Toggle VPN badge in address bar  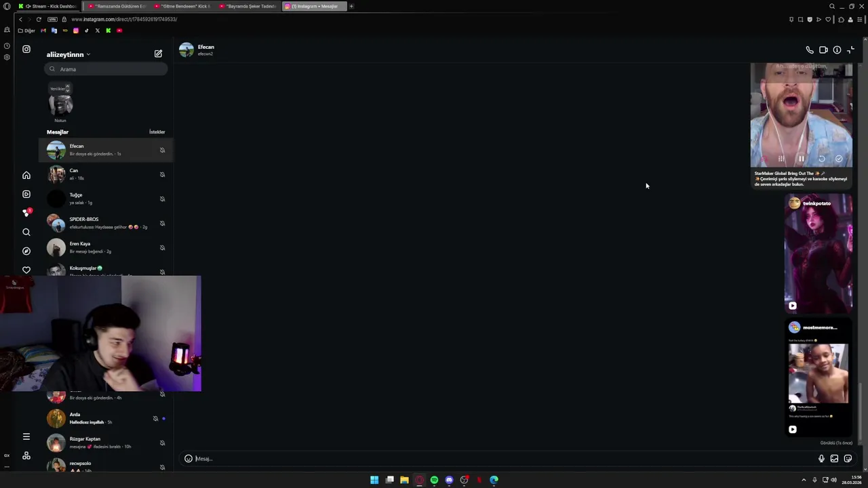click(x=52, y=19)
